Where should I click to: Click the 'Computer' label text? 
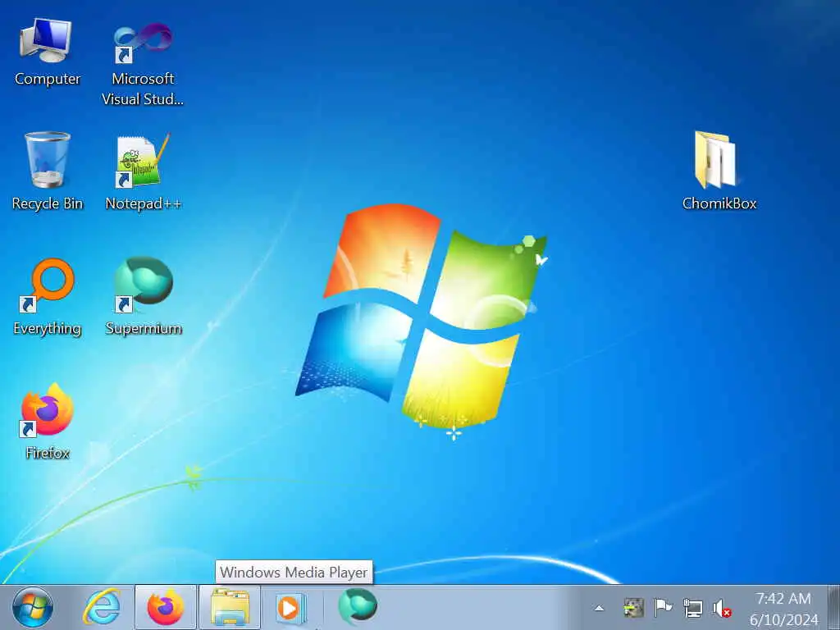click(x=47, y=79)
